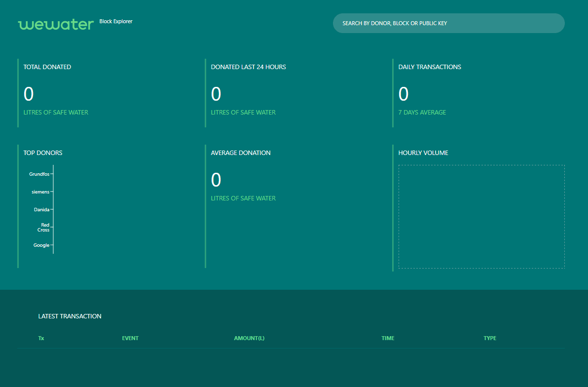Click the Block Explorer label
The width and height of the screenshot is (588, 387).
[x=116, y=21]
